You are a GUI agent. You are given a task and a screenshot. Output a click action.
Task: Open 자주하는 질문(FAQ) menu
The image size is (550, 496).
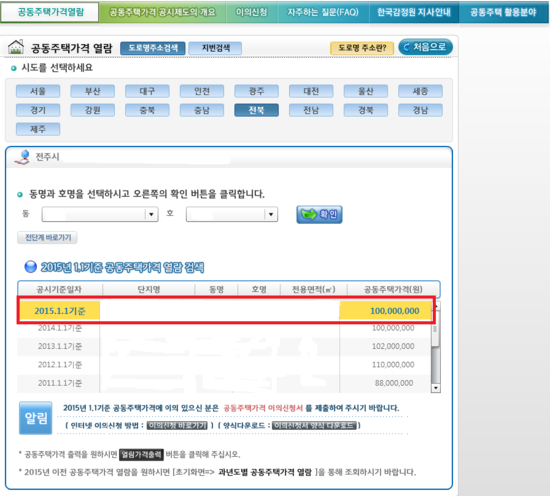tap(323, 12)
